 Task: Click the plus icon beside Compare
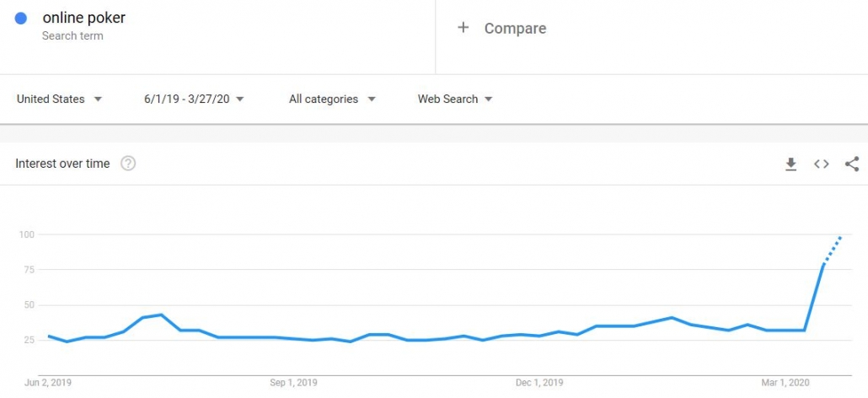click(x=463, y=28)
